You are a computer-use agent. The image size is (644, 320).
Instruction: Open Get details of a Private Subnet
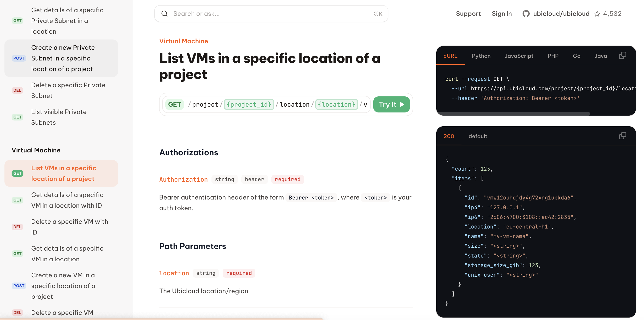(x=61, y=21)
